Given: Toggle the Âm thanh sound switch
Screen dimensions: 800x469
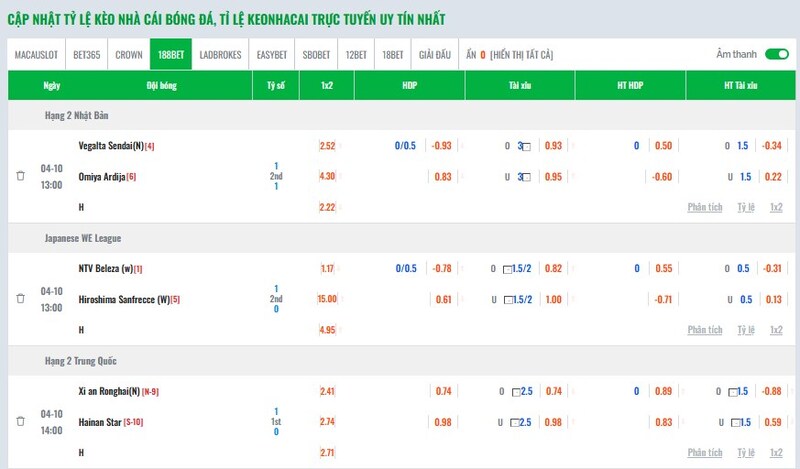Looking at the screenshot, I should click(x=776, y=54).
